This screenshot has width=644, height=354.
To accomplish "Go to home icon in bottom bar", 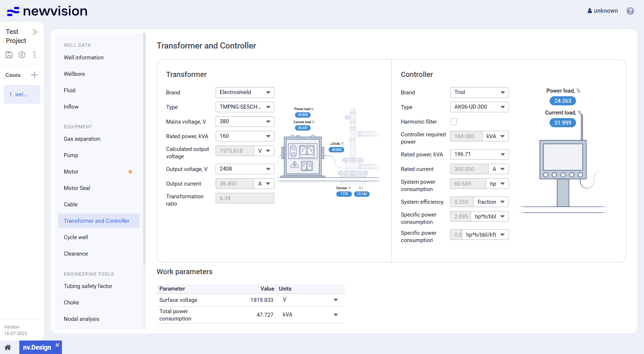I will coord(8,347).
